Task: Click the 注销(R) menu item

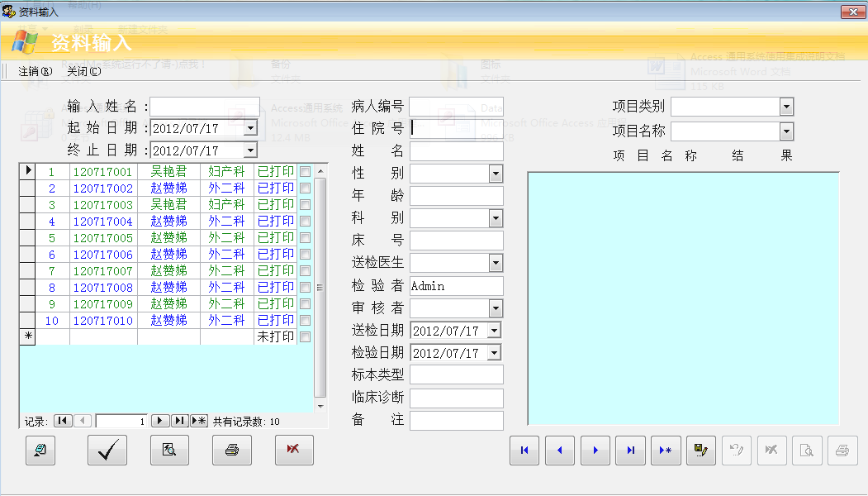Action: point(36,71)
